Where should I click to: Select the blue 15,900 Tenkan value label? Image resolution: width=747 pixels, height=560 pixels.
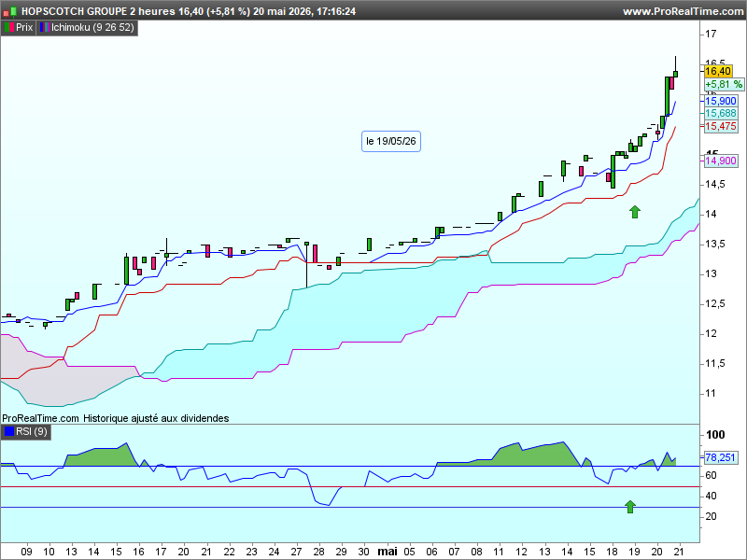pos(721,101)
